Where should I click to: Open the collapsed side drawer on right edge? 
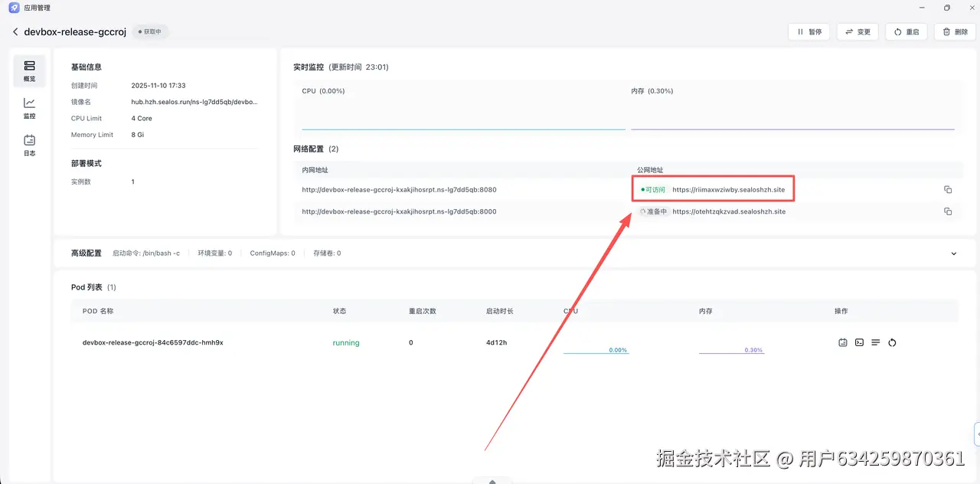click(x=977, y=433)
